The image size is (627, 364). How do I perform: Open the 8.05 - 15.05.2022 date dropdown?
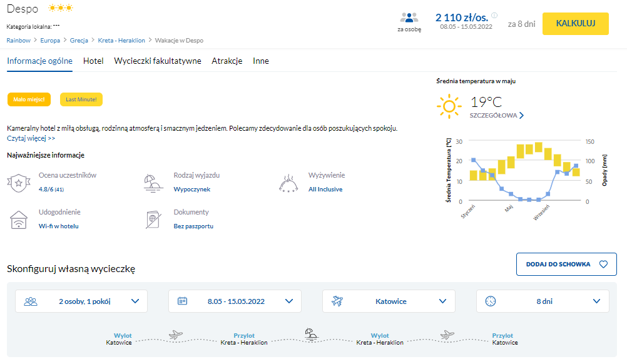(x=235, y=301)
